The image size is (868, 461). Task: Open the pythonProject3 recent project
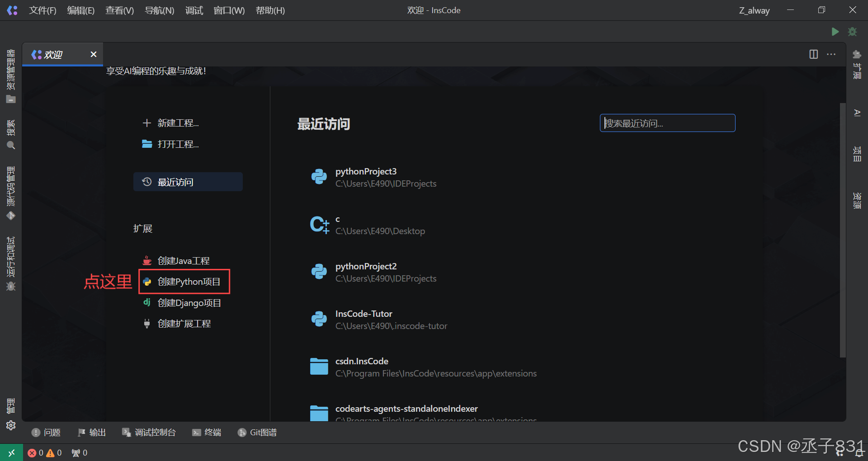[366, 172]
